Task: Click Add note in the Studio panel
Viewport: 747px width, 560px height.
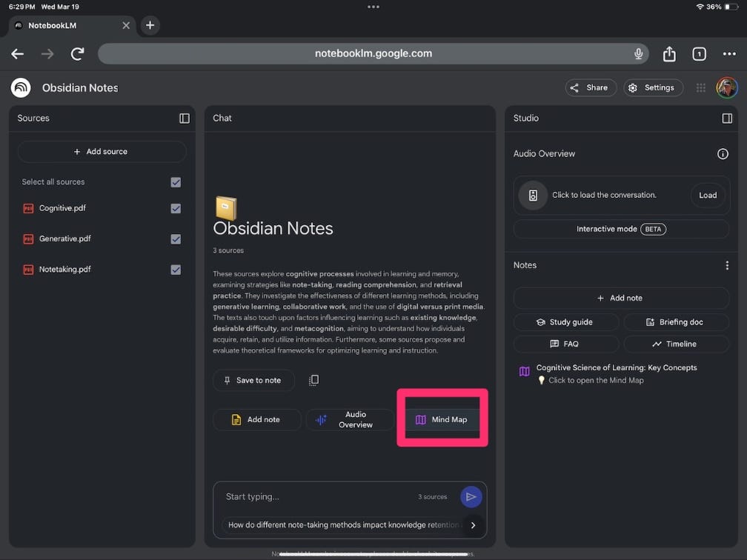Action: (x=621, y=298)
